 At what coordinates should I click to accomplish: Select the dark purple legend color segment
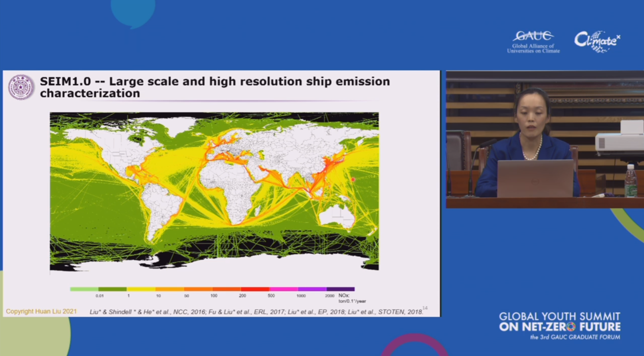(x=340, y=289)
